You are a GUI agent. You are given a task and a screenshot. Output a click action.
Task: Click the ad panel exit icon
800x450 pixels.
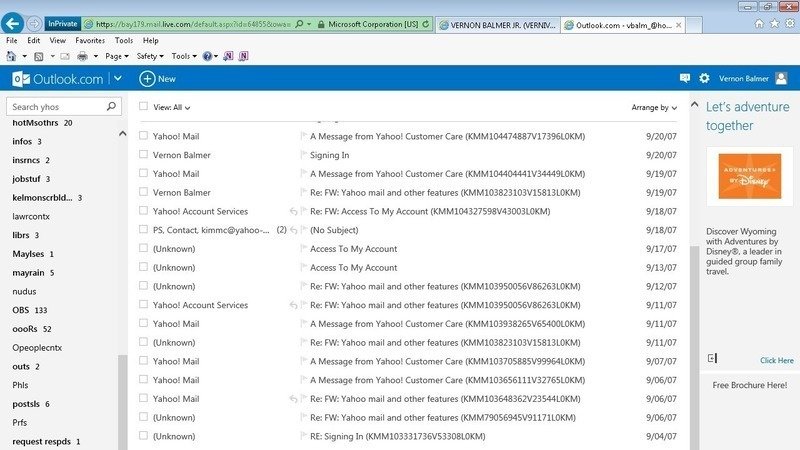point(712,358)
